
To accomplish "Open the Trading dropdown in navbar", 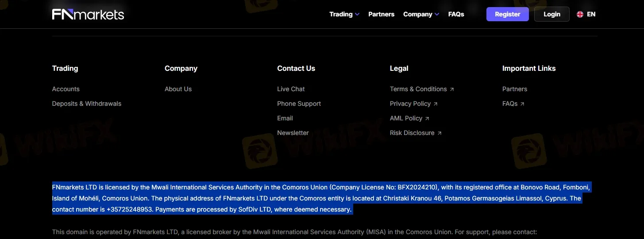I will [x=344, y=14].
